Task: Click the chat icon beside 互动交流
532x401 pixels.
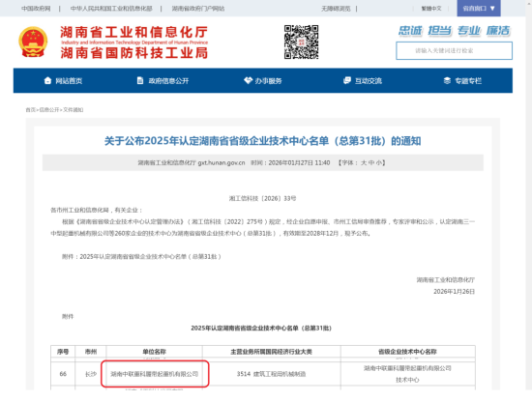Action: (x=347, y=80)
